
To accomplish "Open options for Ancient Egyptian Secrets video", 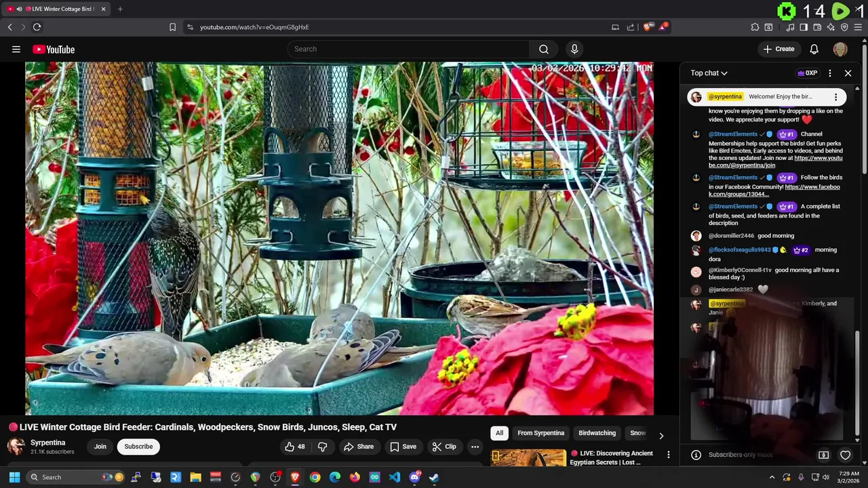I will (668, 455).
